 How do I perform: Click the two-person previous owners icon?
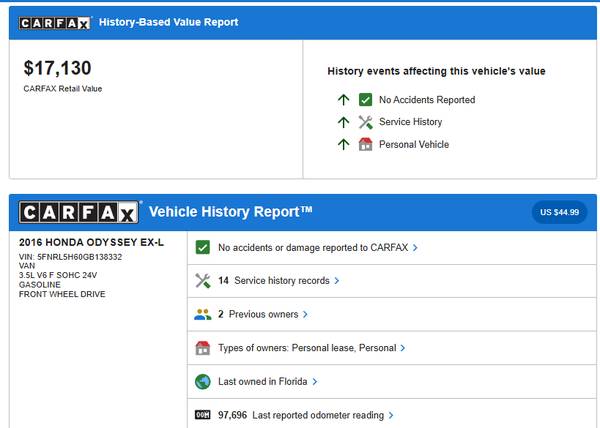tap(203, 314)
